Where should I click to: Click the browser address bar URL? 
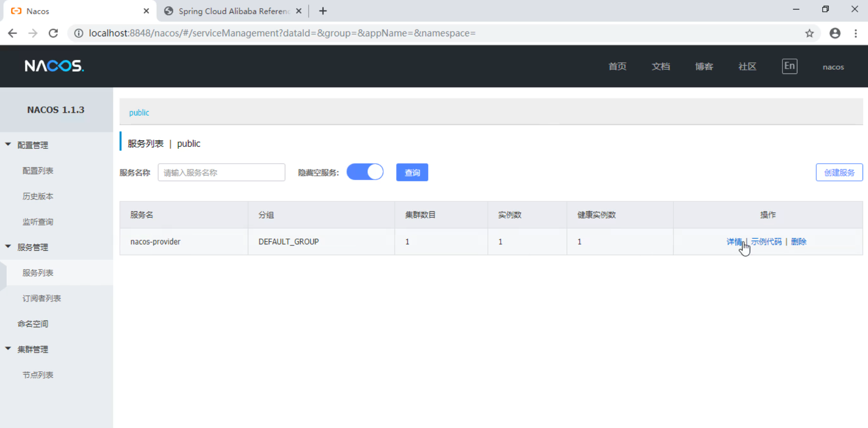[x=282, y=33]
